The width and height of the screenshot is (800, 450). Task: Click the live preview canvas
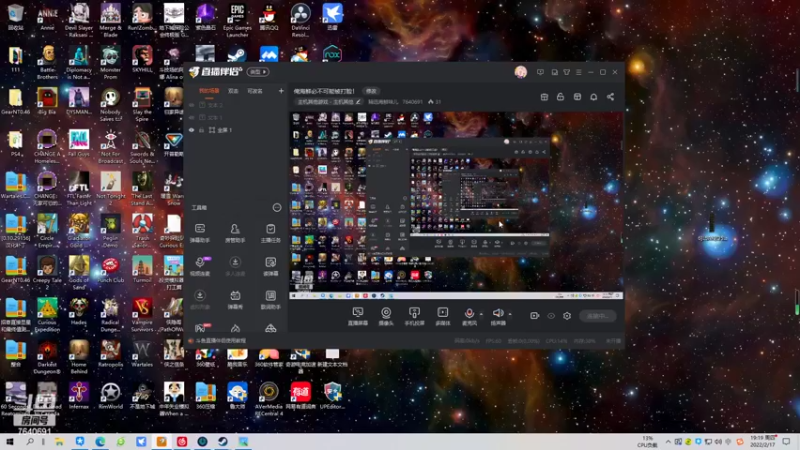(456, 205)
